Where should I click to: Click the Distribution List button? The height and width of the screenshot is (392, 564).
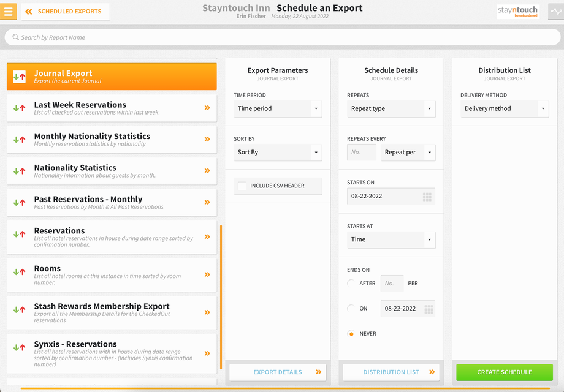coord(391,372)
